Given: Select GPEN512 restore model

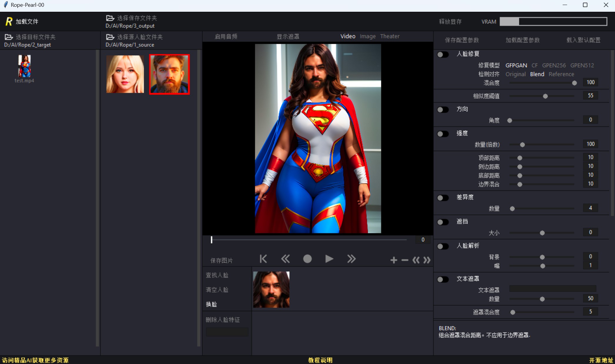Looking at the screenshot, I should click(582, 65).
